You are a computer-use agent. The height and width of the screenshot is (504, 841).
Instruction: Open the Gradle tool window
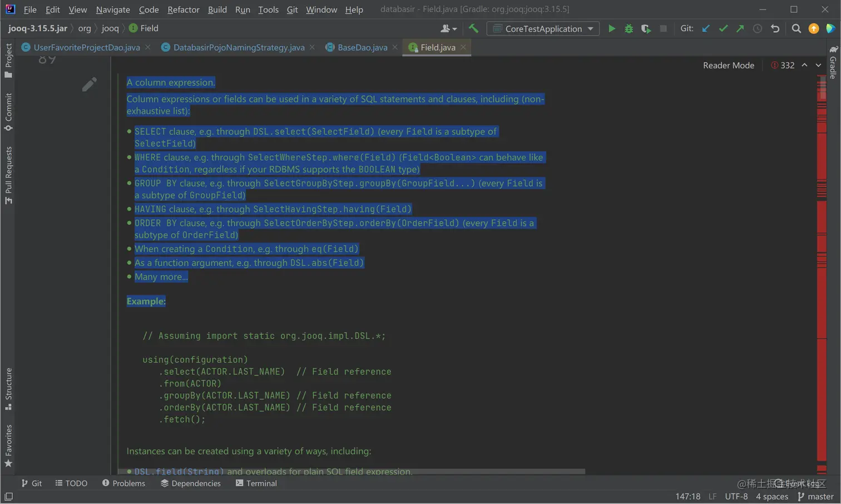click(x=833, y=62)
